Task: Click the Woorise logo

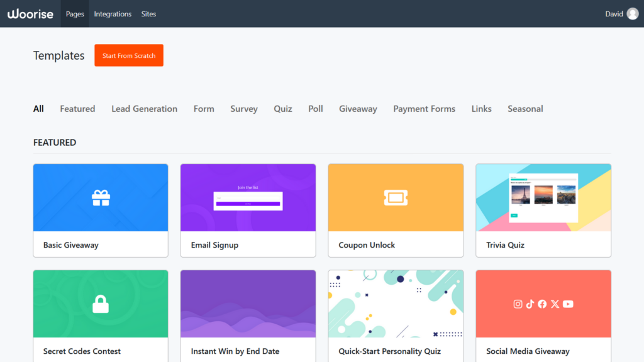Action: click(x=30, y=13)
